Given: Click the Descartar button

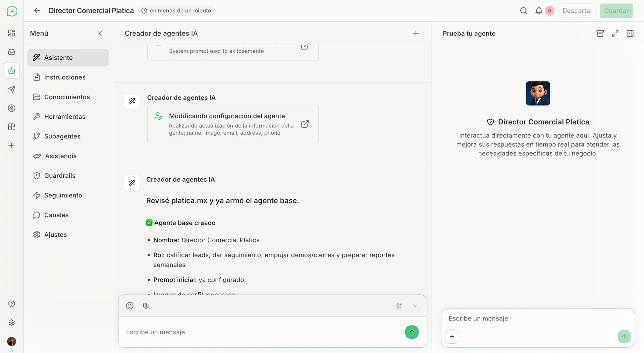Looking at the screenshot, I should tap(577, 11).
